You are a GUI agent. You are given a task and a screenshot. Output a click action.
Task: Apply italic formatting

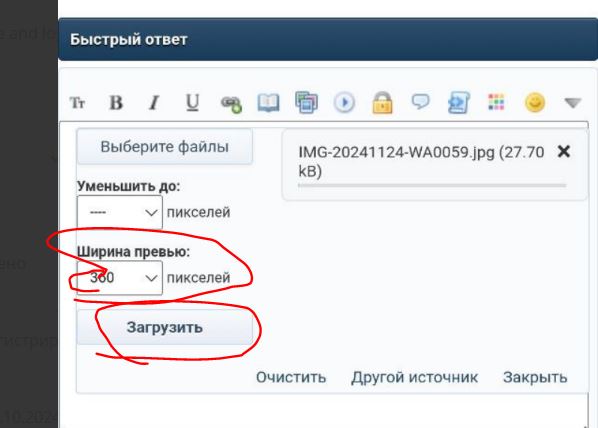click(x=154, y=103)
